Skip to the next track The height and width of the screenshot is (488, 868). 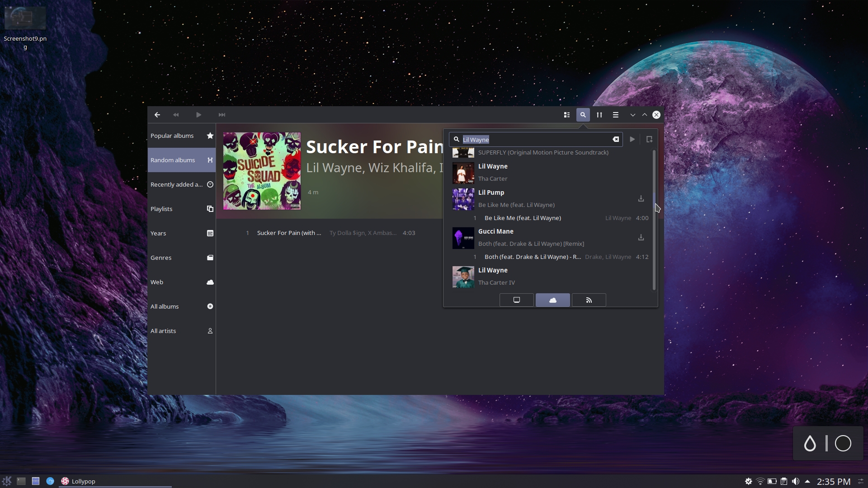point(222,115)
